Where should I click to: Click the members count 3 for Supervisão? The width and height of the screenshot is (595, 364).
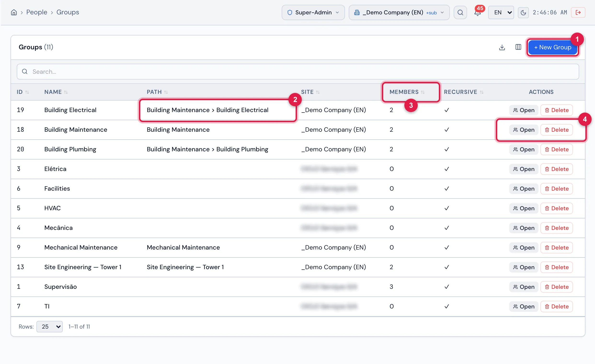click(x=391, y=287)
